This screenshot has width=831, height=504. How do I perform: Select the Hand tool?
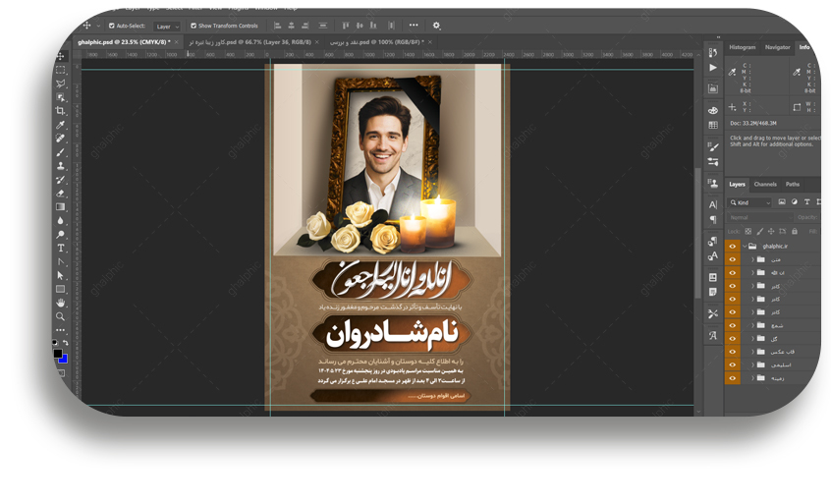point(61,303)
